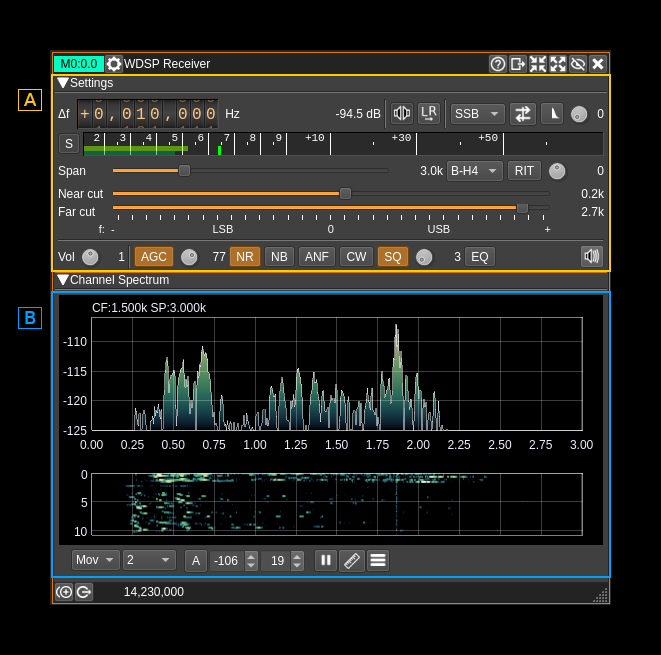
Task: Disable the AGC button
Action: pos(154,257)
